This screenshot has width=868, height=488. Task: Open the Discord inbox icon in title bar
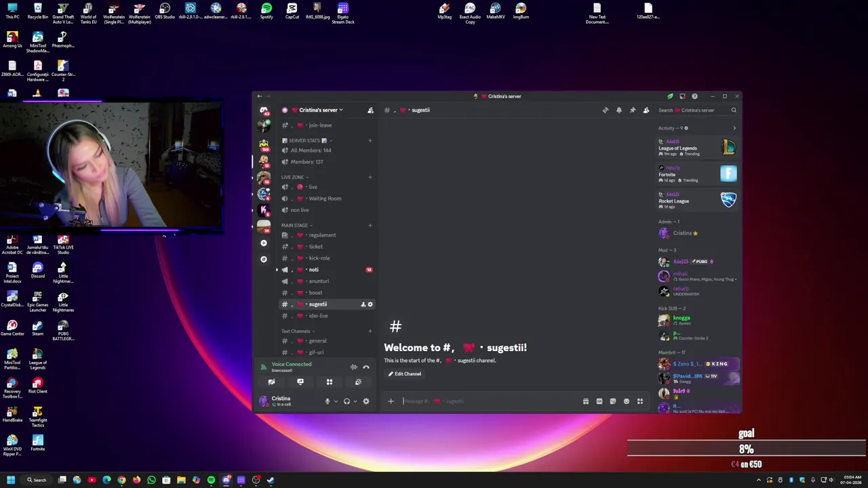click(682, 96)
